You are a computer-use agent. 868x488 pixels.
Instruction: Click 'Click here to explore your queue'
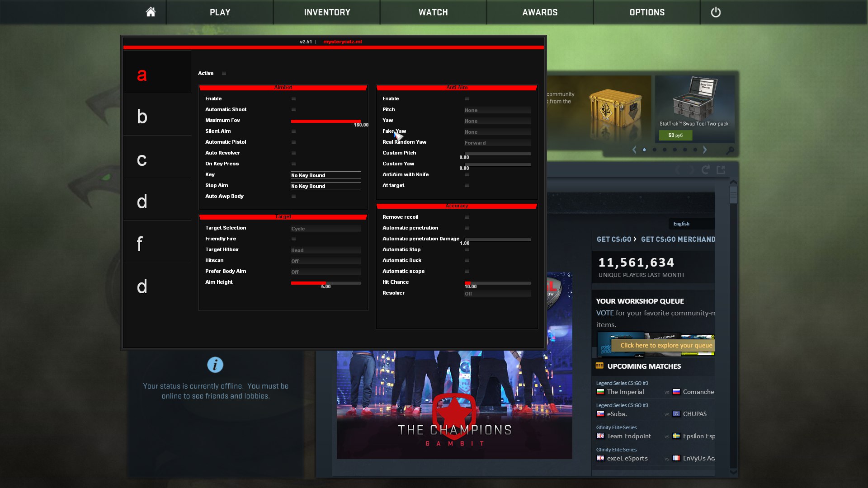pyautogui.click(x=666, y=345)
